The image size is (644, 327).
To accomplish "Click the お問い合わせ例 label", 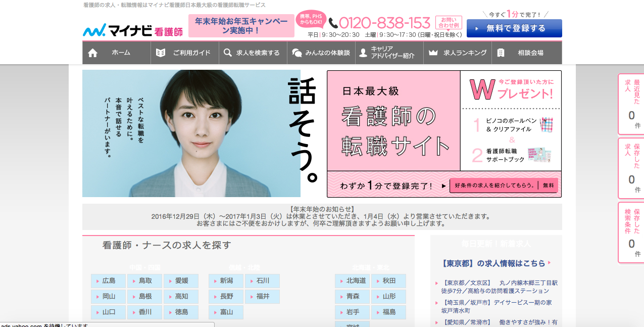I will pos(448,23).
